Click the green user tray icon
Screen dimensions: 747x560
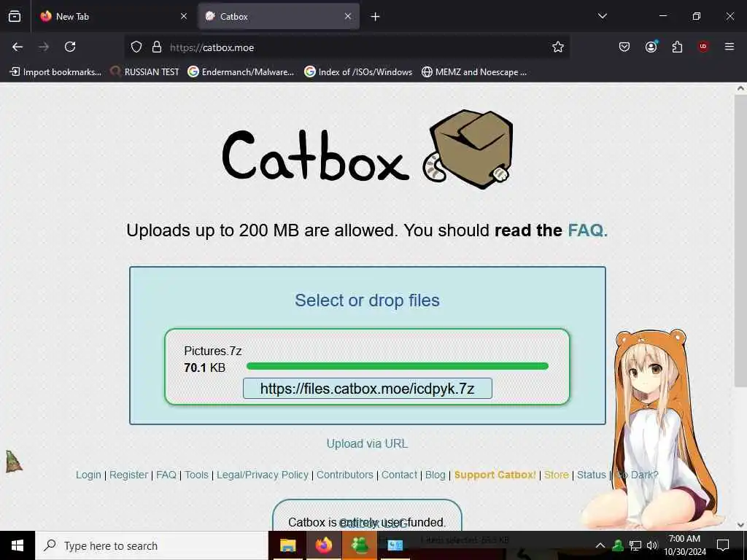(618, 545)
